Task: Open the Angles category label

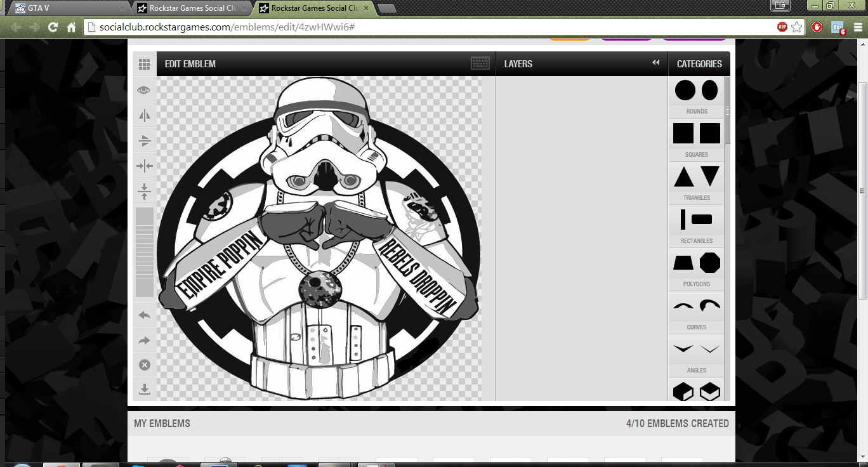Action: (x=697, y=371)
